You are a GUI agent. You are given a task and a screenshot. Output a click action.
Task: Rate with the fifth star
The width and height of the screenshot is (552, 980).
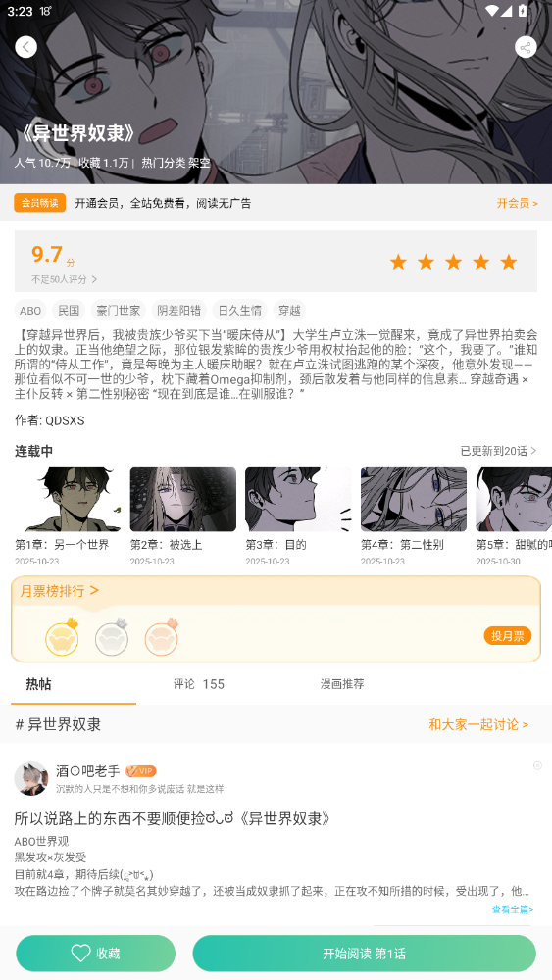pos(509,262)
